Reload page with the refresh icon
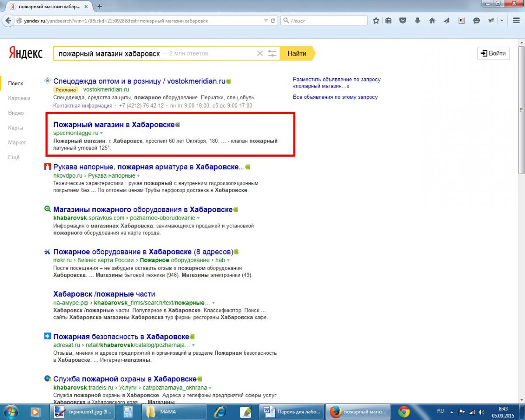The width and height of the screenshot is (525, 420). pyautogui.click(x=273, y=21)
